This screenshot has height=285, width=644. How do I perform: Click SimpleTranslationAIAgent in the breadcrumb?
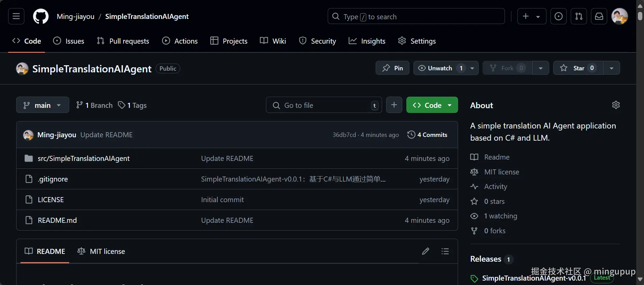coord(147,16)
